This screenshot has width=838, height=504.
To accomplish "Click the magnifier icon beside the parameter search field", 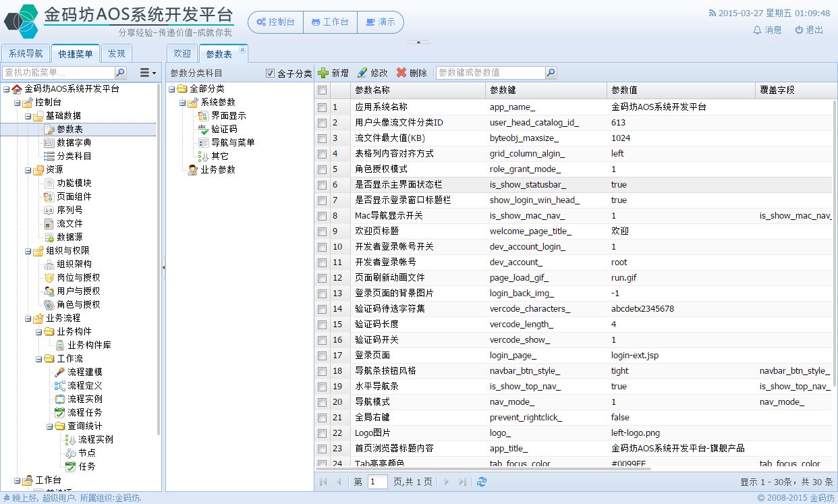I will point(551,73).
